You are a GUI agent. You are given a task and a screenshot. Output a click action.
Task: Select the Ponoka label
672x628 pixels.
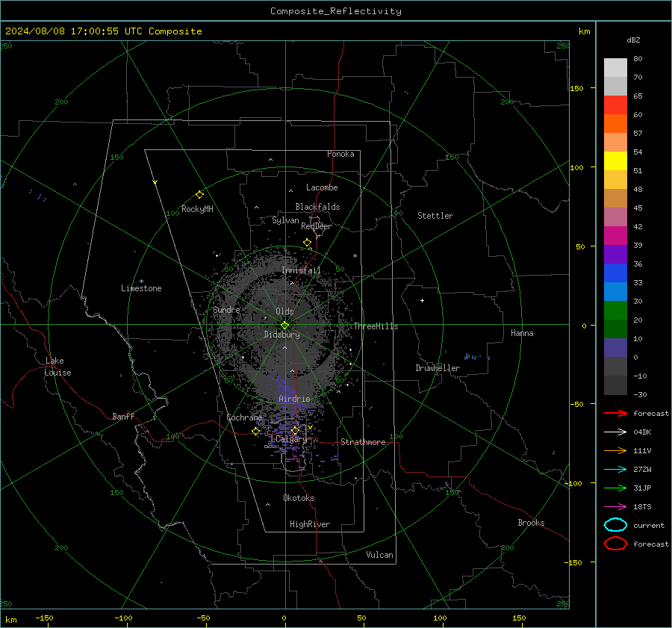[340, 154]
